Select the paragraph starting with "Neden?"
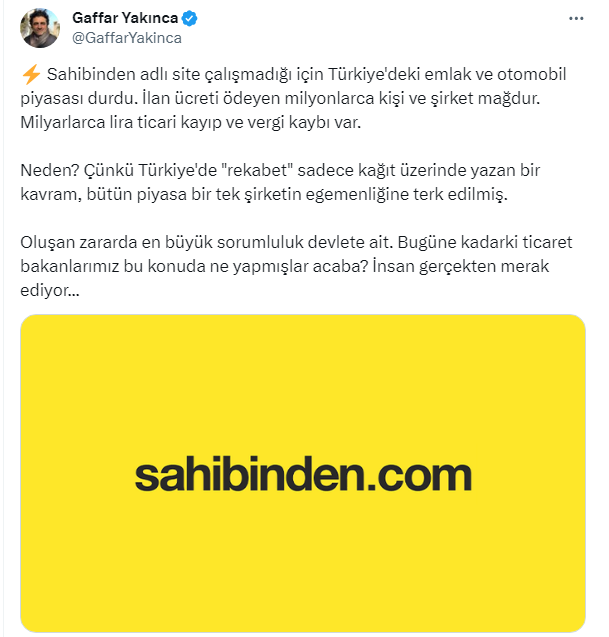This screenshot has height=637, width=609. point(280,182)
